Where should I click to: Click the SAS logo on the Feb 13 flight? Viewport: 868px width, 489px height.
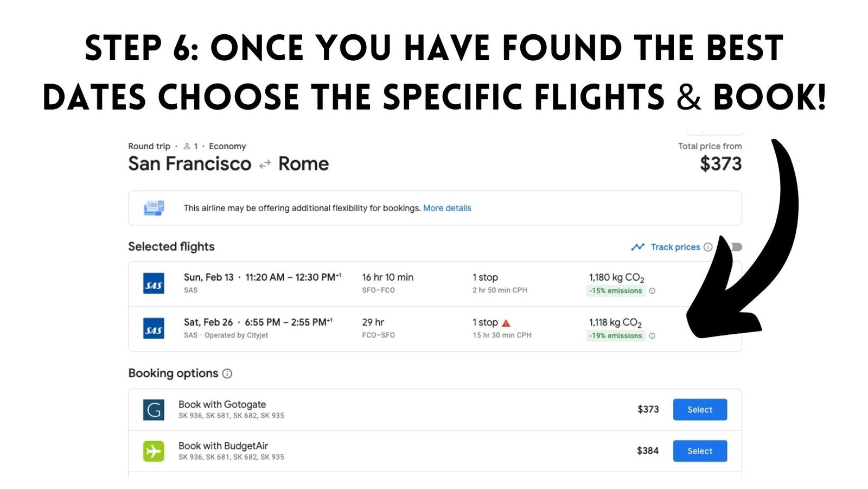click(x=154, y=283)
